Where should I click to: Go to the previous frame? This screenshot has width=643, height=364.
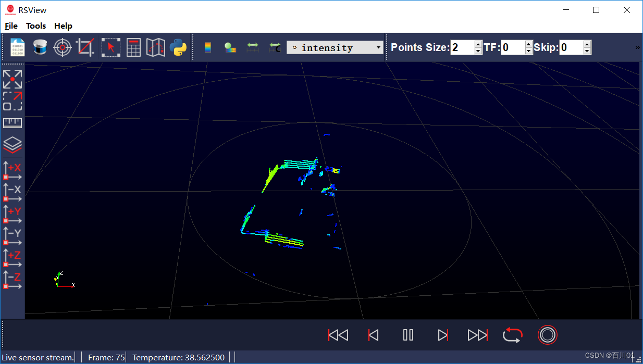[x=373, y=335]
